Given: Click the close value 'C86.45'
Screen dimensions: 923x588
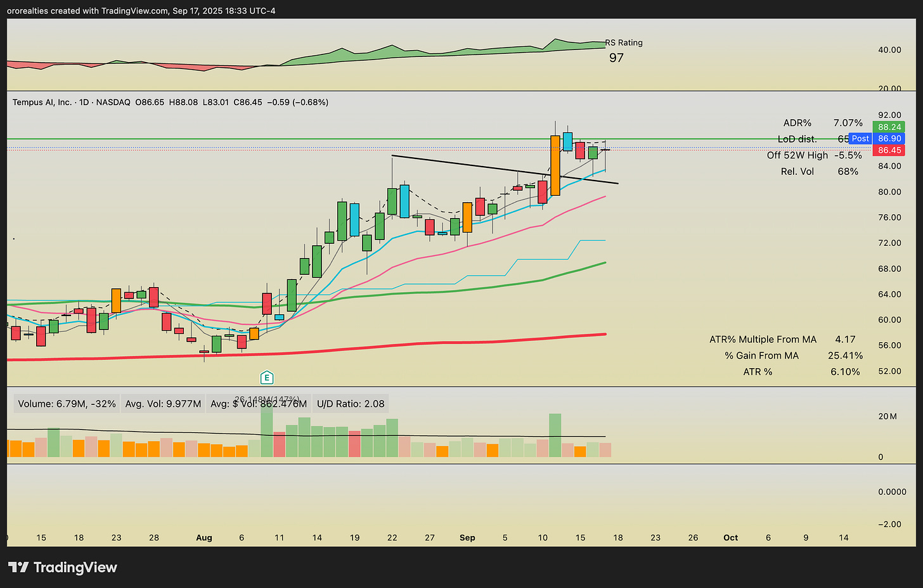Looking at the screenshot, I should click(x=247, y=102).
